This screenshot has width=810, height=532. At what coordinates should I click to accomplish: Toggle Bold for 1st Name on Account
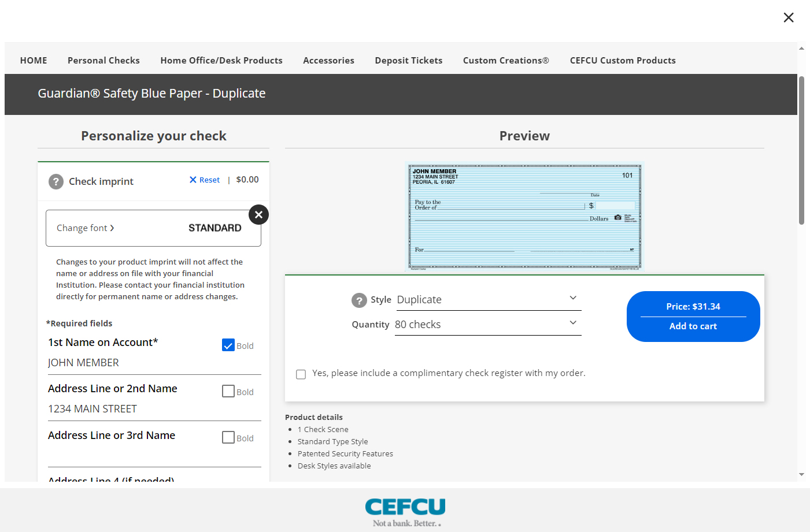tap(228, 345)
